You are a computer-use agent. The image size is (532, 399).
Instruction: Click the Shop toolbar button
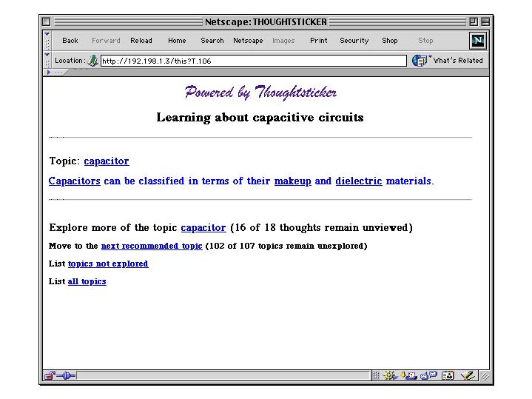tap(389, 41)
